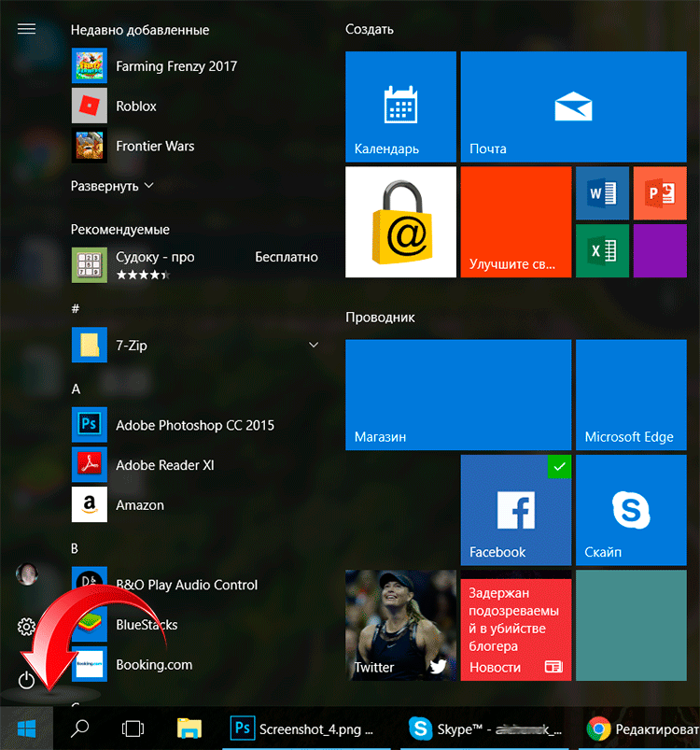Open the Microsoft Edge tile
Screen dimensions: 700x750
coord(631,394)
